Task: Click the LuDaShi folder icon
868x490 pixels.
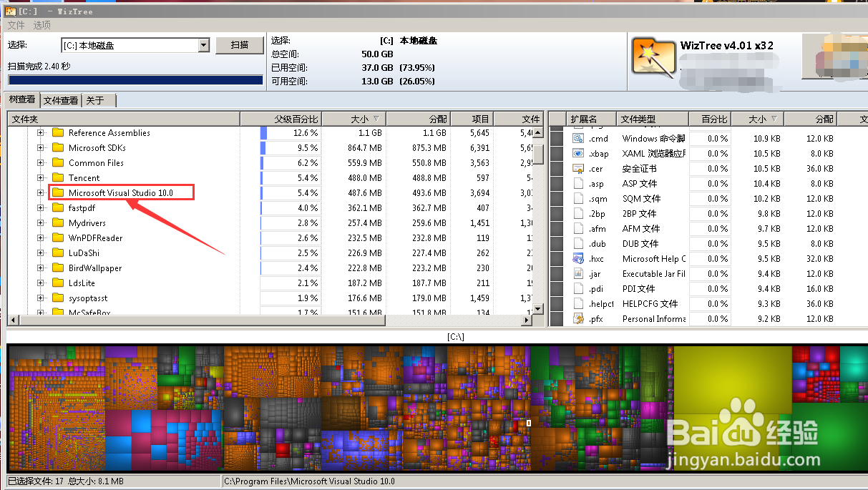Action: pyautogui.click(x=58, y=253)
